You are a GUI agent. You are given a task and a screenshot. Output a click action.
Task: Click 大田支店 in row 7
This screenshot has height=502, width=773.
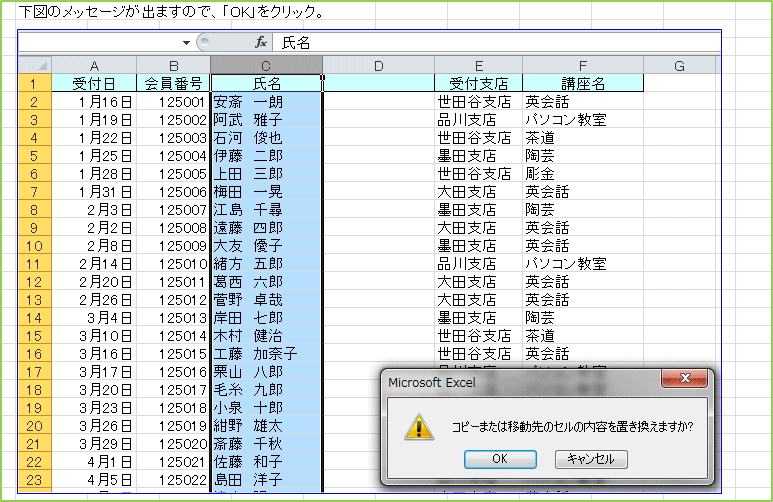(478, 192)
